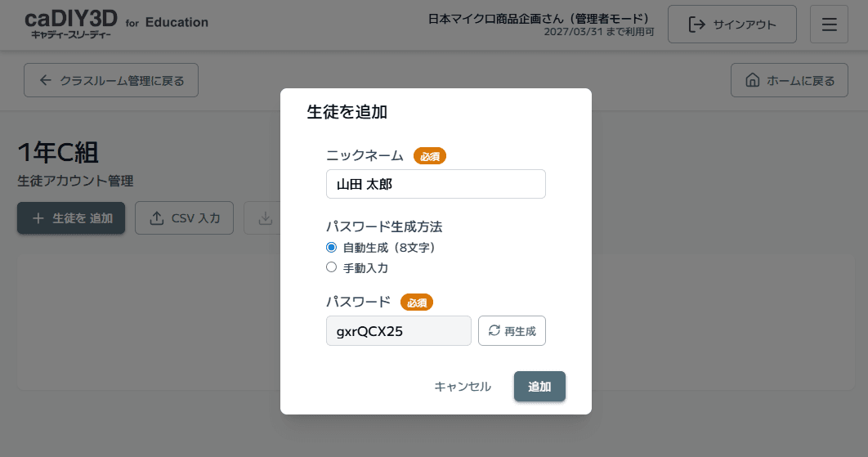Click the 生徒アカウント管理 subtitle text
This screenshot has height=457, width=868.
tap(75, 181)
